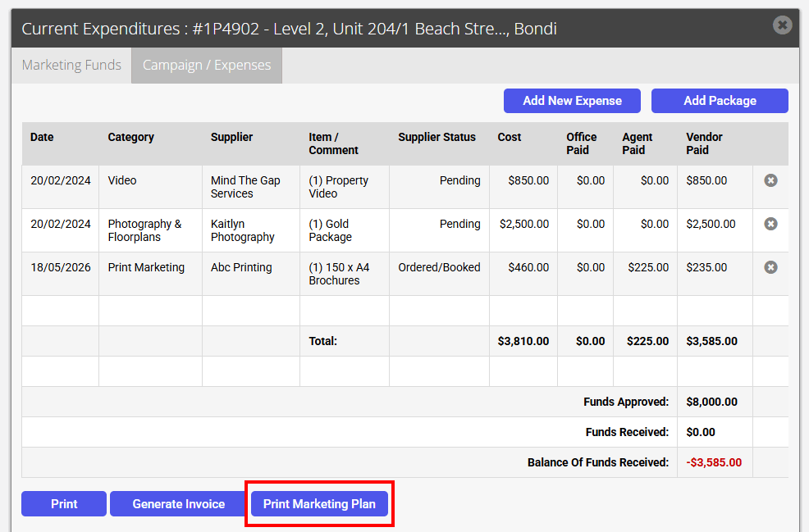Close the Current Expenditures dialog

(x=782, y=25)
